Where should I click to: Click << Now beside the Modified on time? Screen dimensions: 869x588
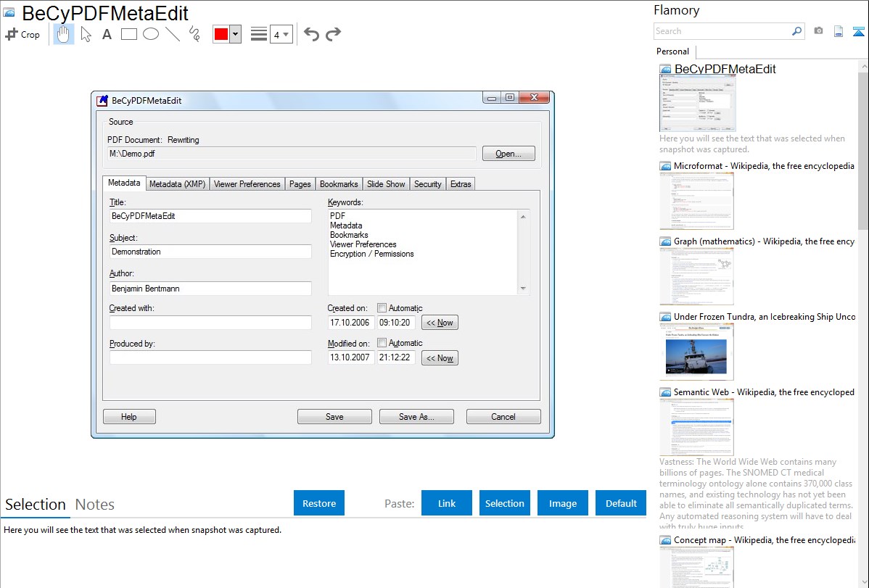pos(440,358)
